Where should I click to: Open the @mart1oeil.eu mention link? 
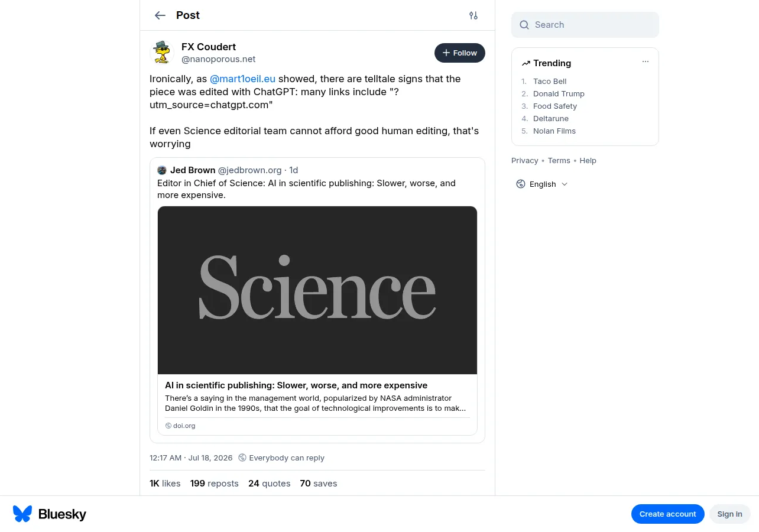coord(243,79)
